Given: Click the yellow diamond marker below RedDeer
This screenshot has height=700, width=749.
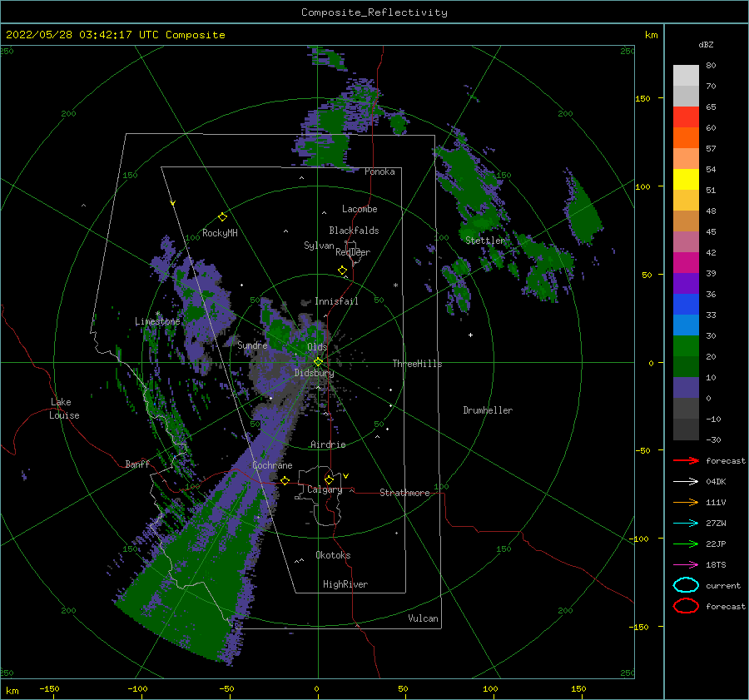Looking at the screenshot, I should pos(343,271).
